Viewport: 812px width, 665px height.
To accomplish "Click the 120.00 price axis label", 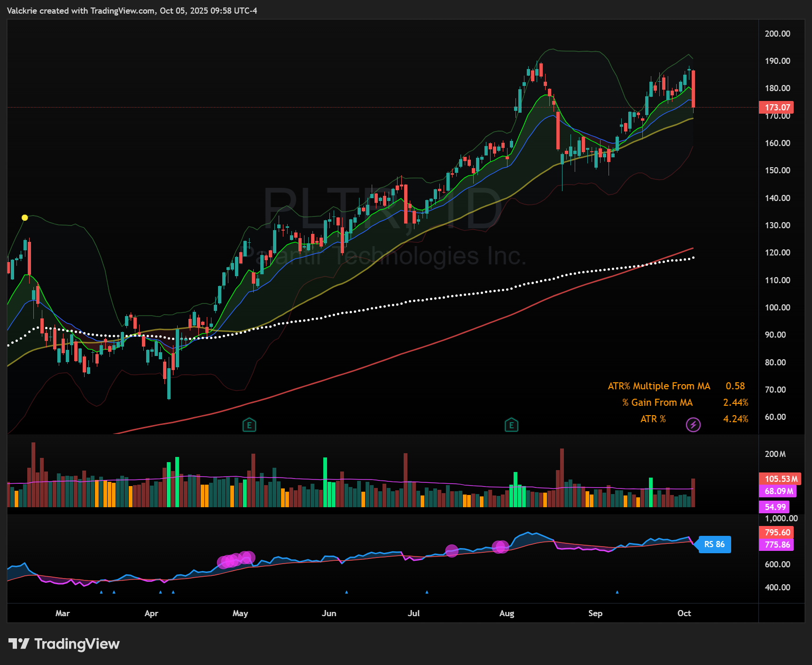I will click(777, 253).
